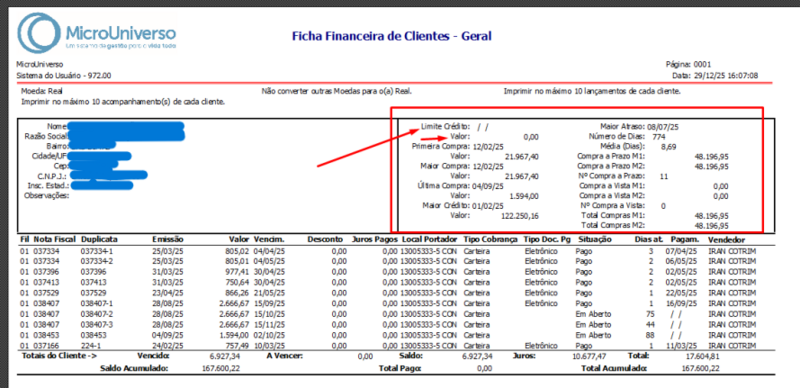Select the Total value 17.604,81
This screenshot has width=800, height=388.
click(702, 356)
